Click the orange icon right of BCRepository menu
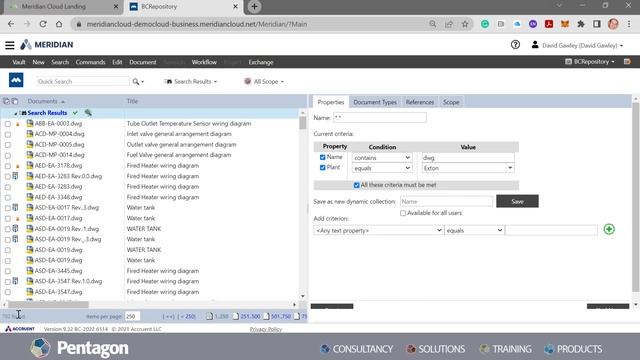Image resolution: width=640 pixels, height=360 pixels. 627,62
